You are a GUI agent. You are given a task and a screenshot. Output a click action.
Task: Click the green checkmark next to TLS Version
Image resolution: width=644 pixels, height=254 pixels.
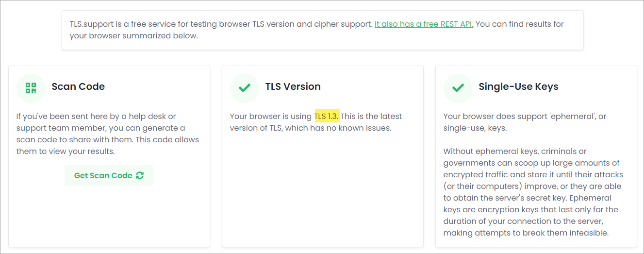click(245, 88)
